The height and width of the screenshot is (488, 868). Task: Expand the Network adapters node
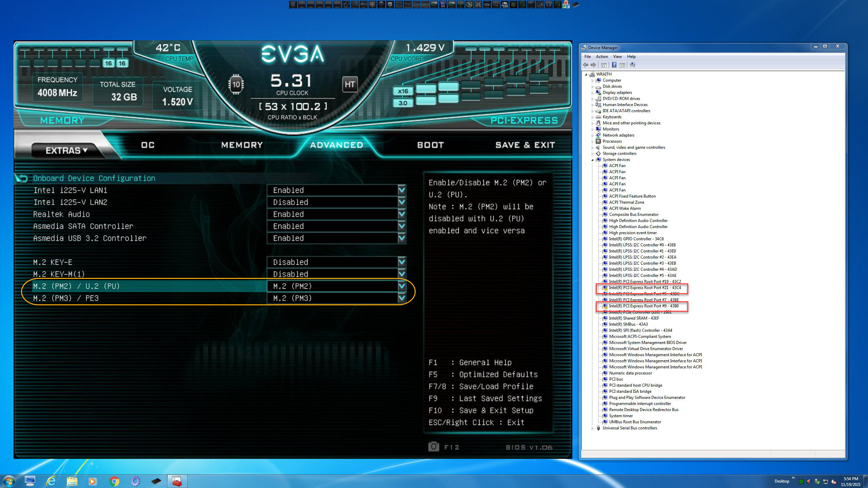pos(592,136)
